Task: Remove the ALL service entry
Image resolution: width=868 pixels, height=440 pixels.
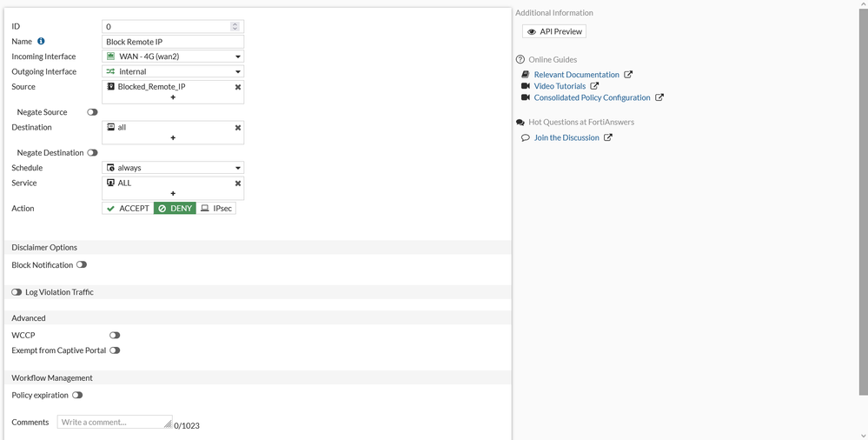Action: click(238, 183)
